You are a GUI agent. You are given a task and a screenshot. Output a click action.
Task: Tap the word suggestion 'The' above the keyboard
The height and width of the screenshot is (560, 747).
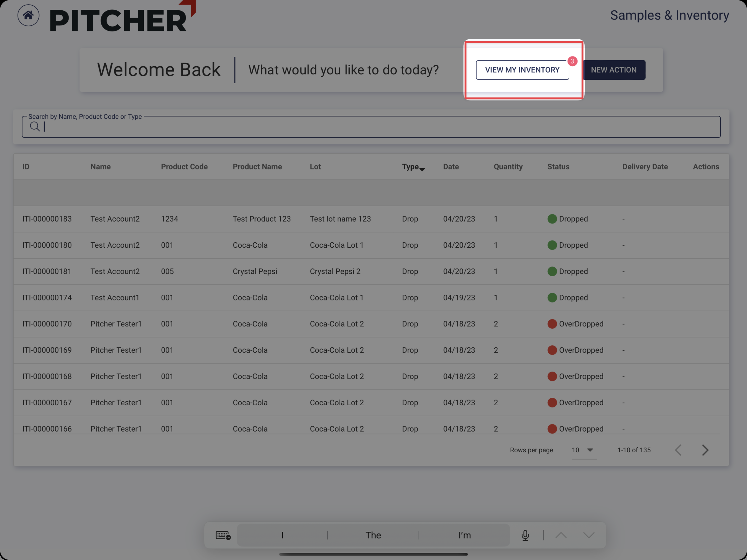pos(373,535)
